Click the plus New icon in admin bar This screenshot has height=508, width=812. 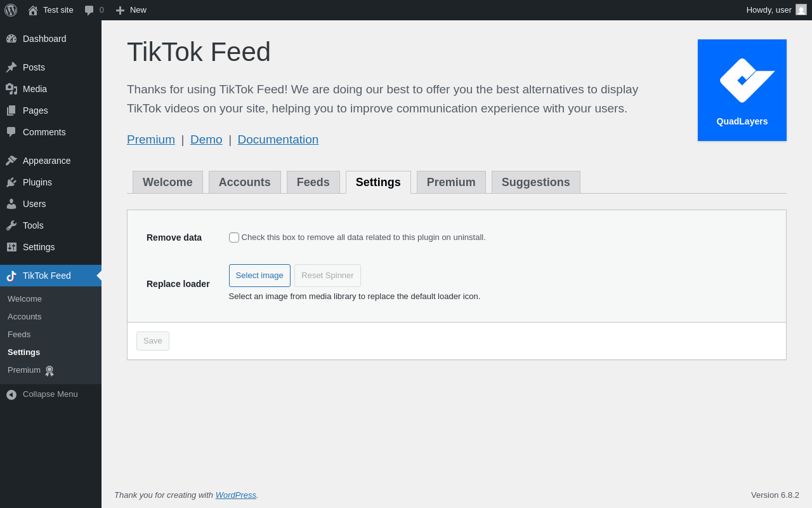[120, 10]
